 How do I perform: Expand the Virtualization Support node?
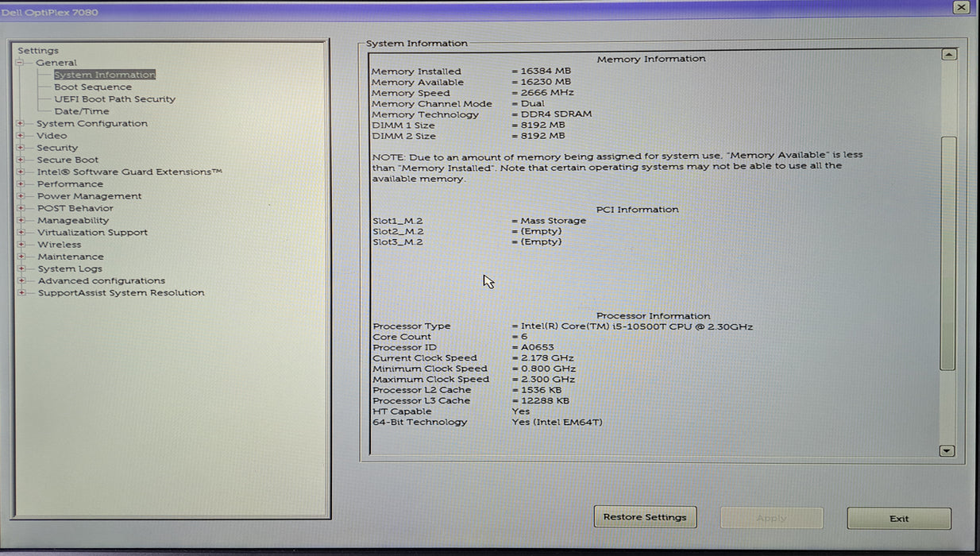(21, 233)
